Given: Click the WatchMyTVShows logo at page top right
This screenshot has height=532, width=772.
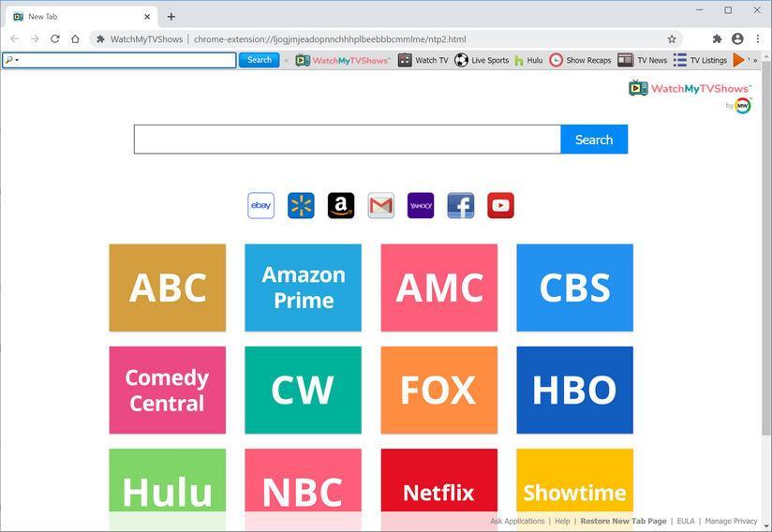Looking at the screenshot, I should tap(690, 88).
